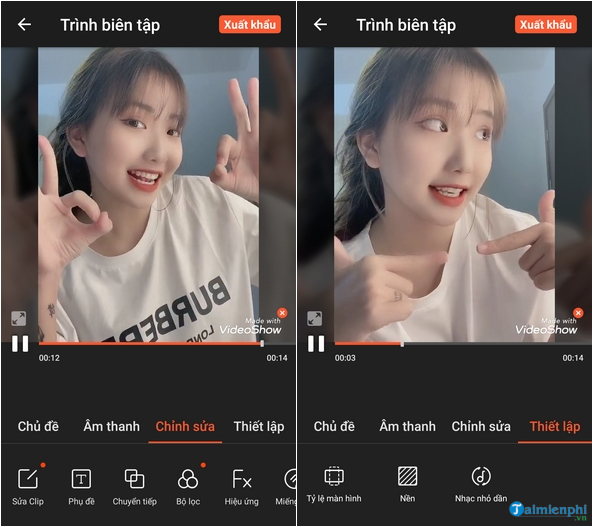
Task: Expand left preview to fullscreen
Action: click(x=19, y=319)
